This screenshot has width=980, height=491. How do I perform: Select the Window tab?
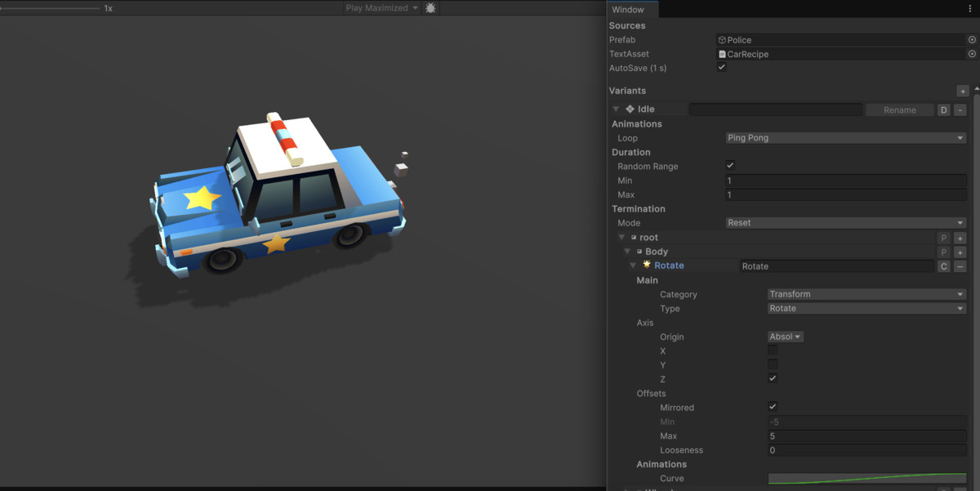click(628, 10)
